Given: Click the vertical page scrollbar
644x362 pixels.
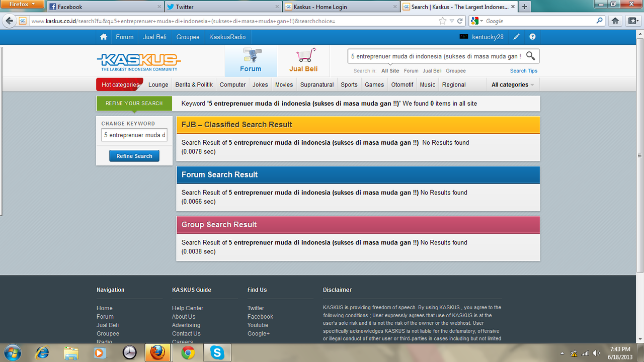Looking at the screenshot, I should (x=640, y=155).
